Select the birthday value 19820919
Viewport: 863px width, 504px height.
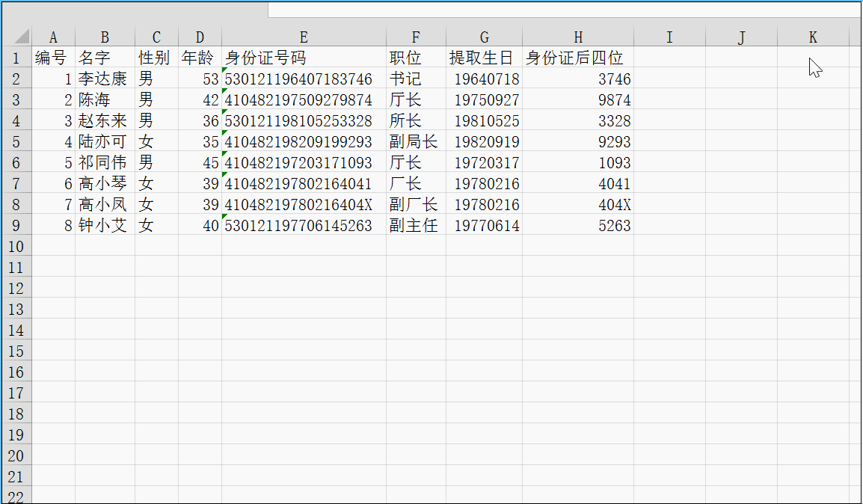point(484,141)
